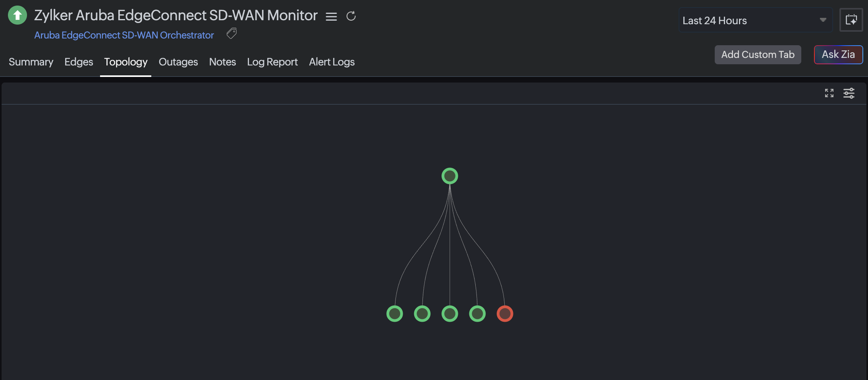Select the middle green child node

coord(450,314)
